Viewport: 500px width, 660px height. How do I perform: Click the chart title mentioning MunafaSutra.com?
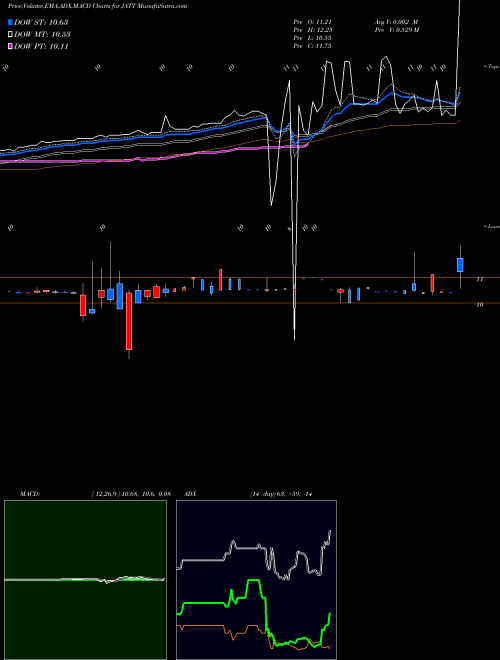coord(97,6)
